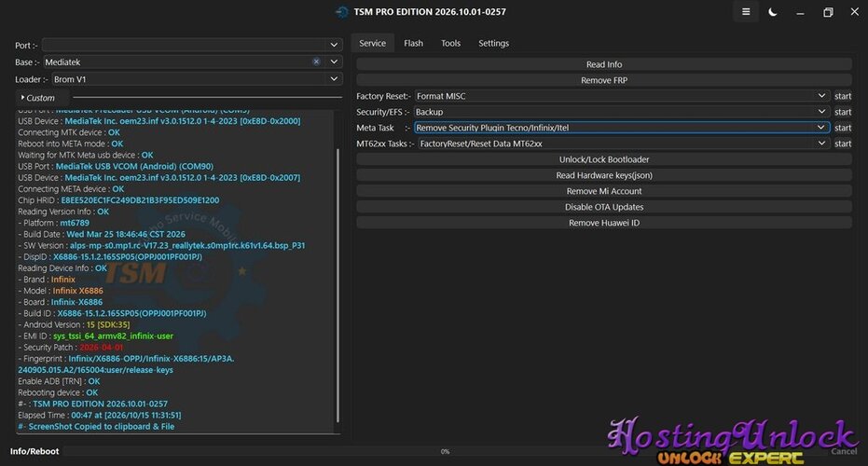Switch to the Flash tab
The height and width of the screenshot is (466, 868).
tap(414, 43)
